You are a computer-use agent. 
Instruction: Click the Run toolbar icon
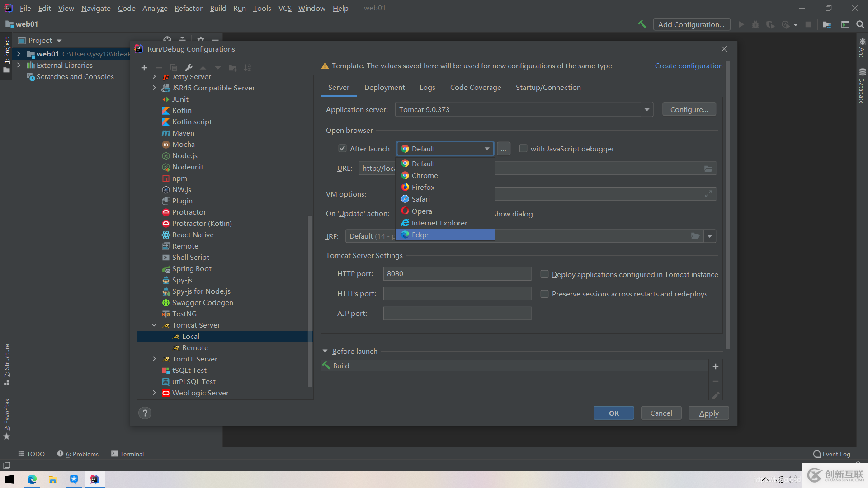[x=741, y=24]
